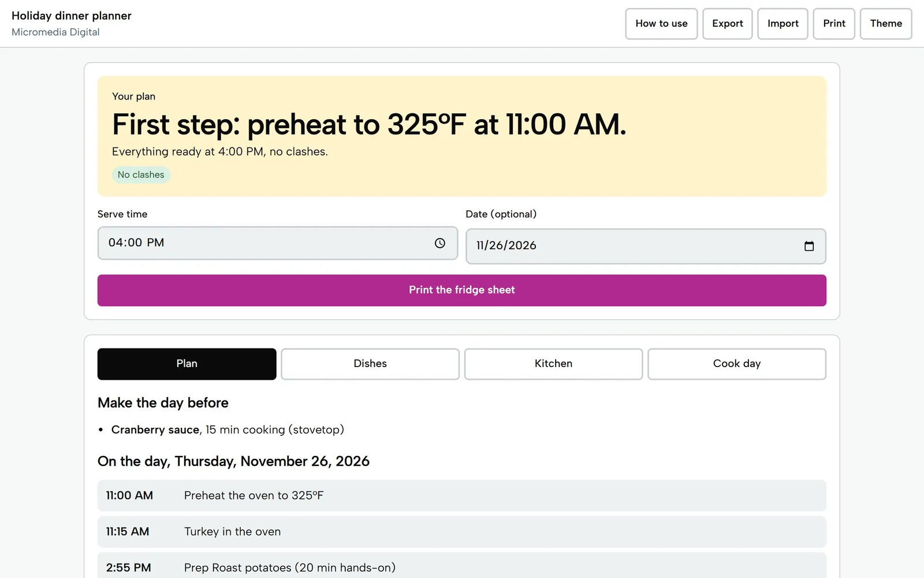Click the Import button
Image resolution: width=924 pixels, height=578 pixels.
tap(783, 24)
